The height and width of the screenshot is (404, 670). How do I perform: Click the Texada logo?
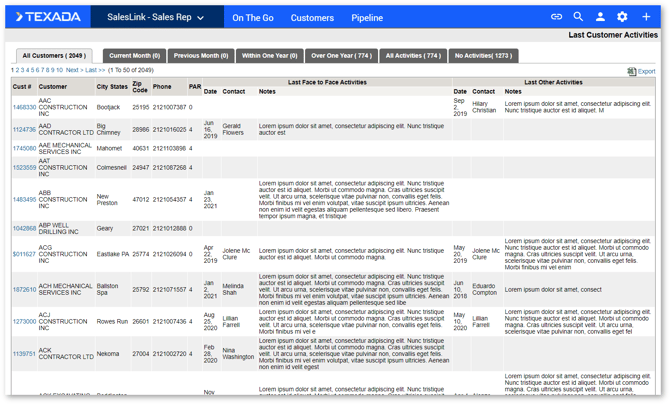pyautogui.click(x=48, y=17)
